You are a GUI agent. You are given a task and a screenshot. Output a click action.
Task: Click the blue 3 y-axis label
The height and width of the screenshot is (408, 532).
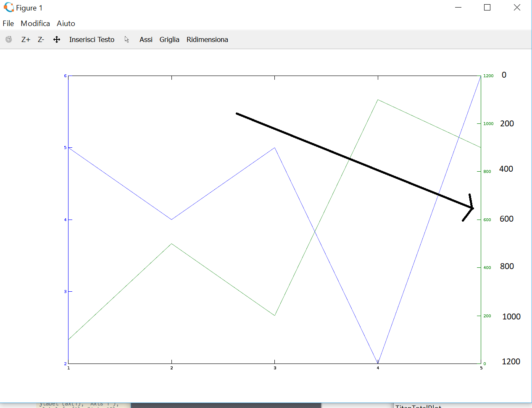(65, 292)
